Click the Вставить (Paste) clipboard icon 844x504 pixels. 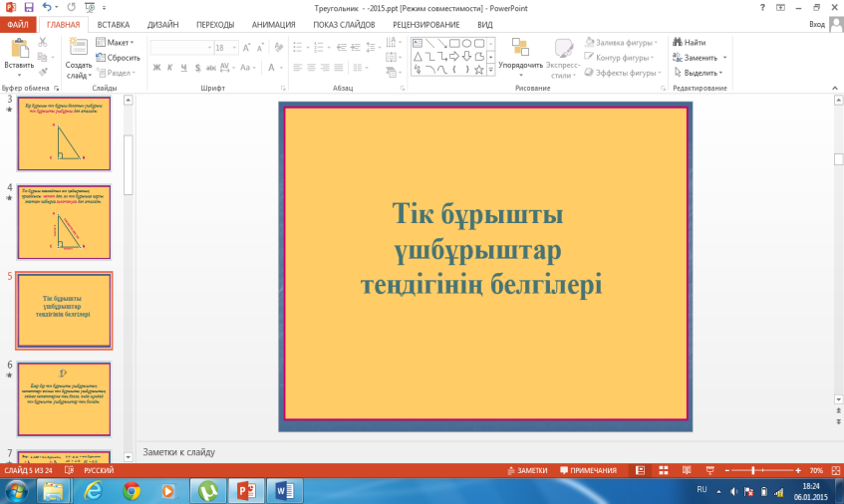[x=18, y=49]
